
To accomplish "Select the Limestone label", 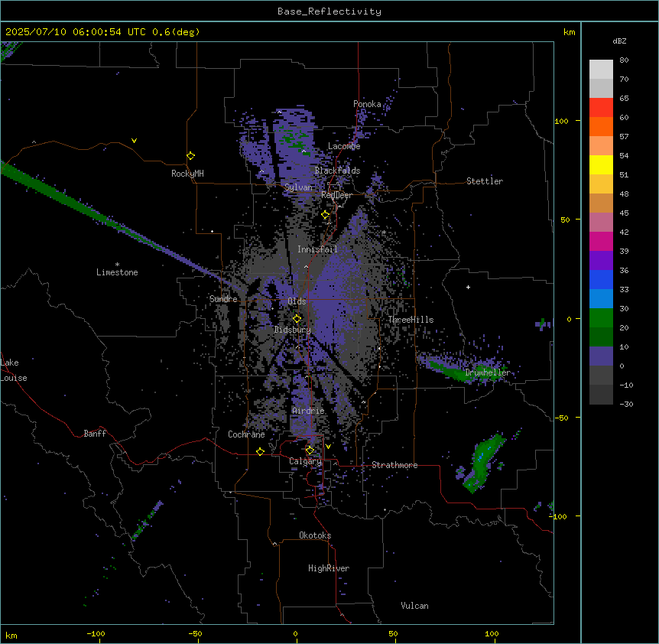I will [117, 272].
